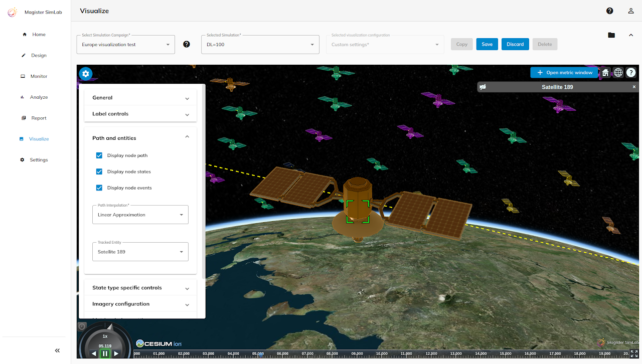
Task: Click the help icon beside campaign dropdown
Action: tap(187, 44)
